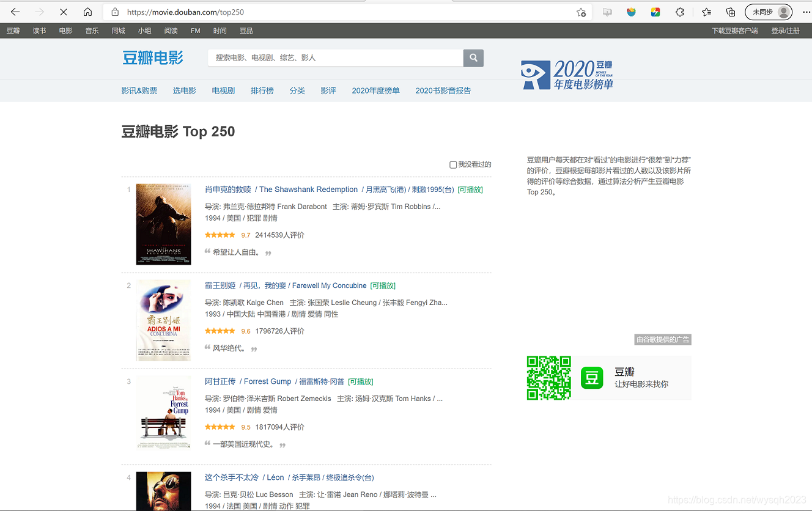Click the green 豆 app icon
The width and height of the screenshot is (812, 511).
[x=592, y=378]
